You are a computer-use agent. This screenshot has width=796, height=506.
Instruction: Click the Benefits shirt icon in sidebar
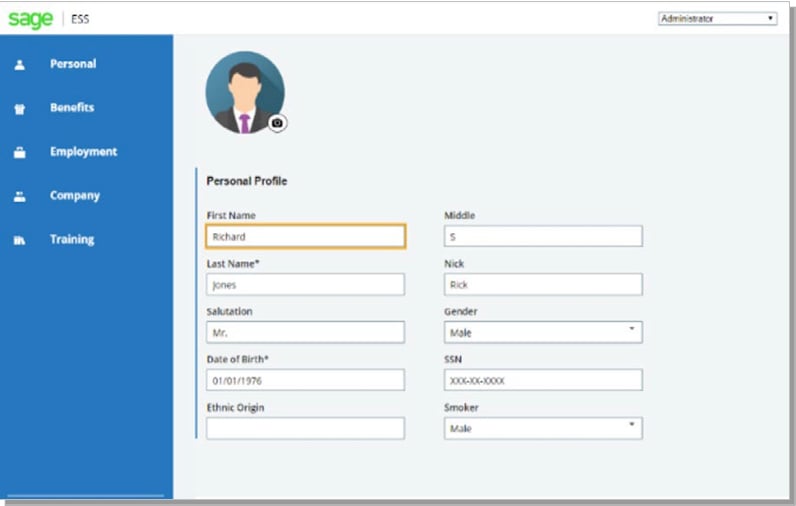coord(20,109)
